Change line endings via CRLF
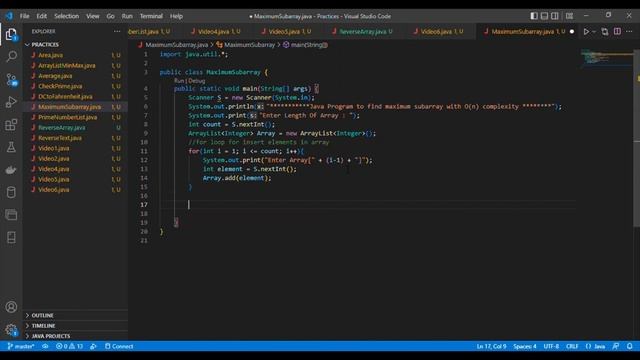640x360 pixels. 572,346
